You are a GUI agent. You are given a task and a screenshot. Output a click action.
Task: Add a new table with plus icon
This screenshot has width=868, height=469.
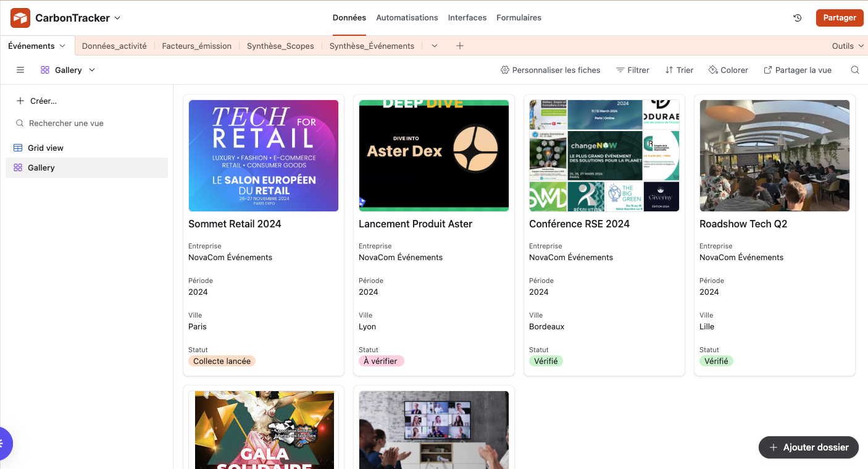pyautogui.click(x=459, y=46)
